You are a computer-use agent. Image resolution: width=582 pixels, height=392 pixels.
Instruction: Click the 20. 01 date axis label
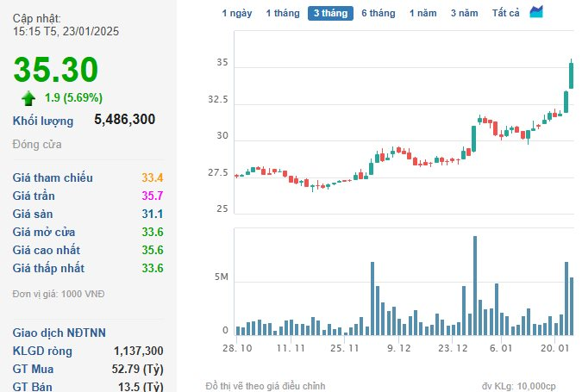[x=554, y=348]
